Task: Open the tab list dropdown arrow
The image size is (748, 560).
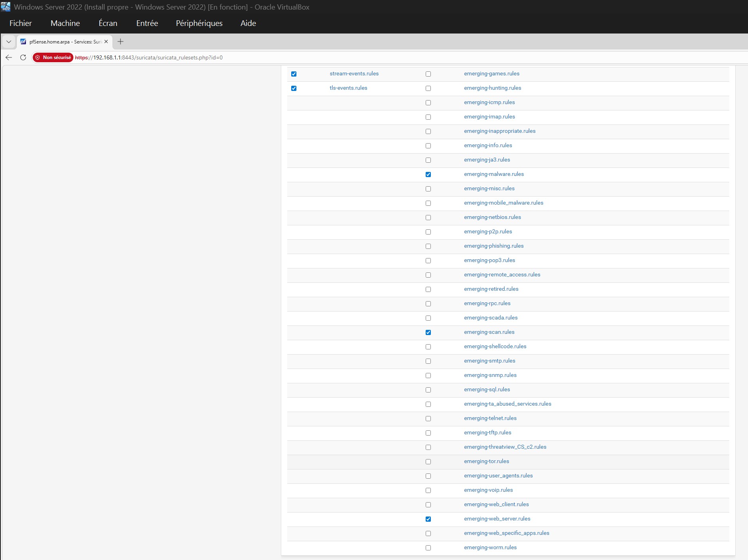Action: point(9,41)
